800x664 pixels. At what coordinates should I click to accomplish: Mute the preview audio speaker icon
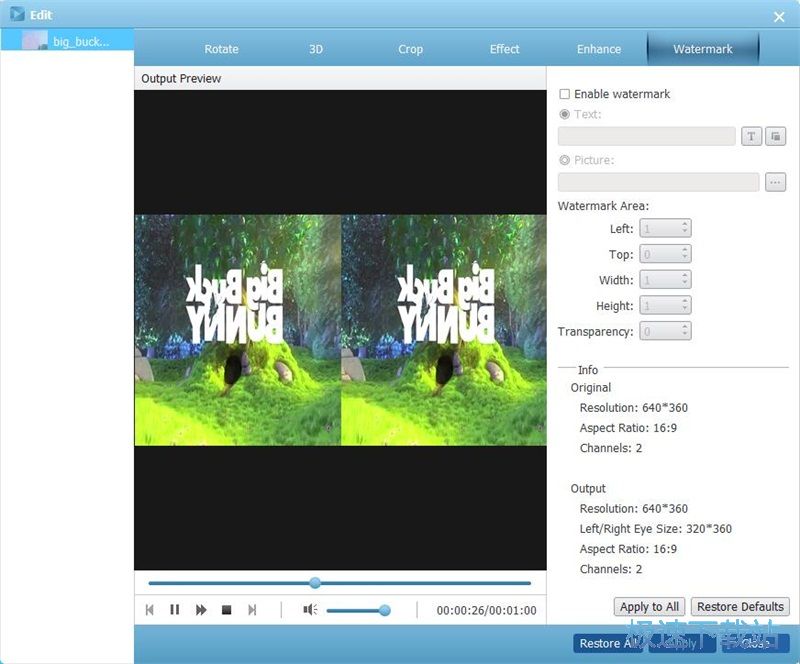[310, 609]
